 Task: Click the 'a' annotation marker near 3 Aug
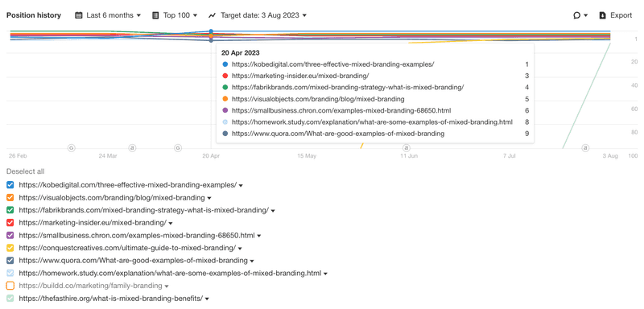[x=585, y=147]
